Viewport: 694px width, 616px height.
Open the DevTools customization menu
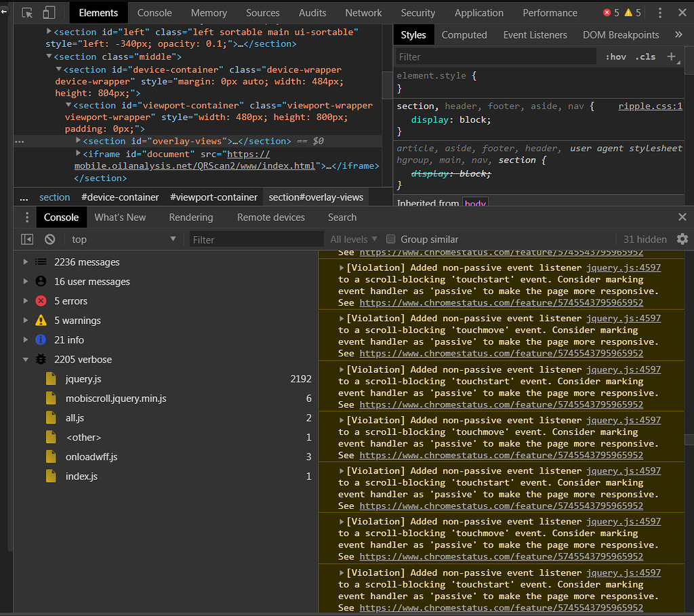point(660,12)
